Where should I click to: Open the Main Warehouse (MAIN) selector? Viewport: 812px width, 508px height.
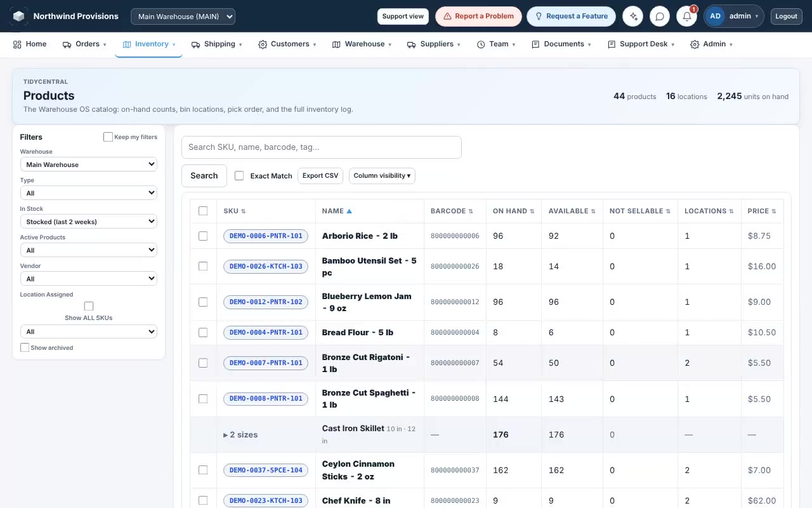coord(183,17)
